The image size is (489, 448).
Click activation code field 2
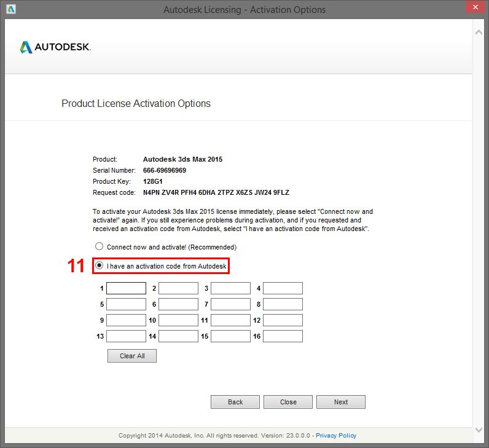178,288
